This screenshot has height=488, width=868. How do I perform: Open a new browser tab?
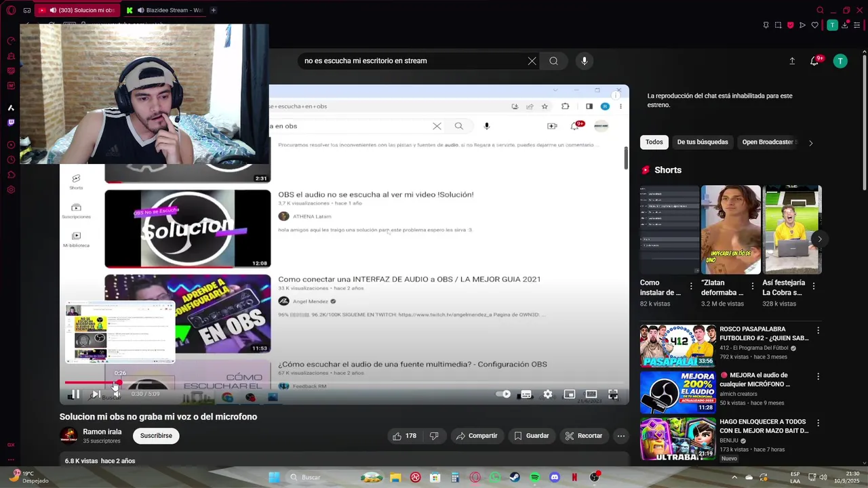pyautogui.click(x=214, y=10)
